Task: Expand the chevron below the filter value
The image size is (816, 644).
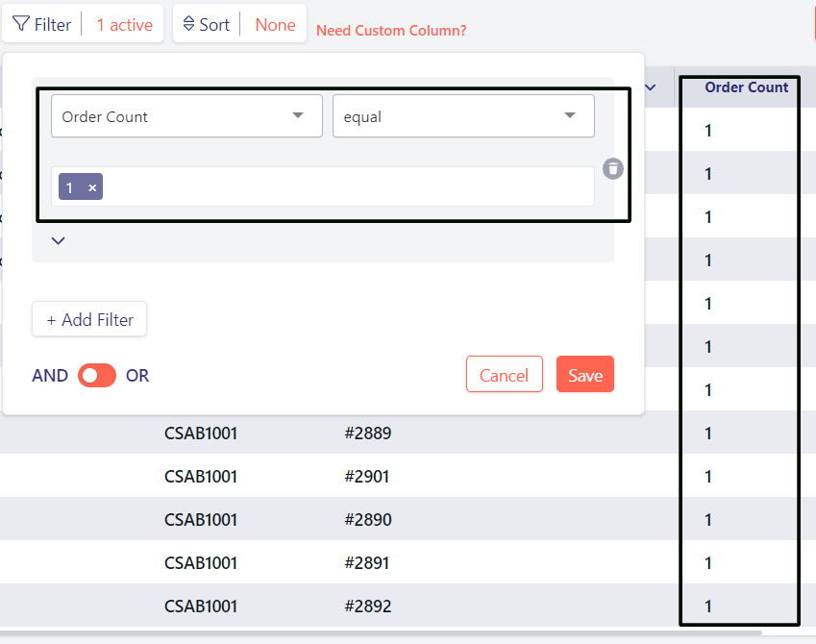Action: [58, 240]
